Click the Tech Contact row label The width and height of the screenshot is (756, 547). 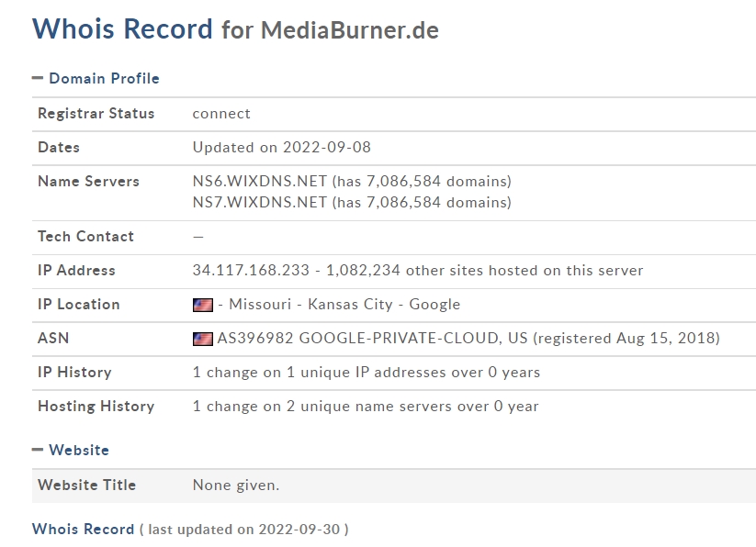[x=85, y=237]
